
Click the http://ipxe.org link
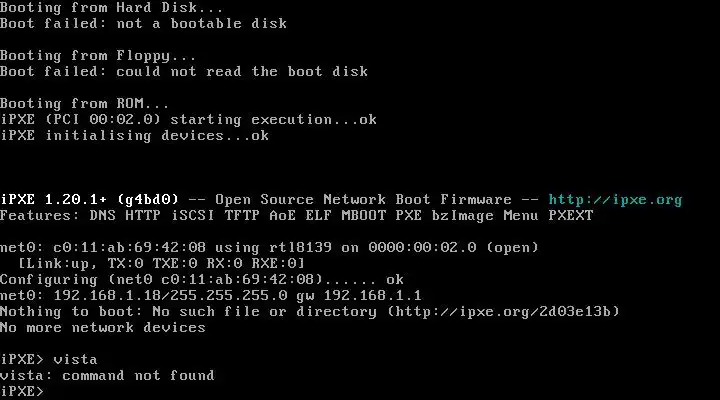tap(615, 200)
